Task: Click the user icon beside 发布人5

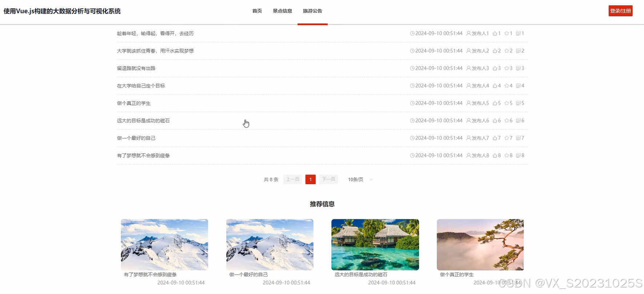Action: [x=469, y=103]
